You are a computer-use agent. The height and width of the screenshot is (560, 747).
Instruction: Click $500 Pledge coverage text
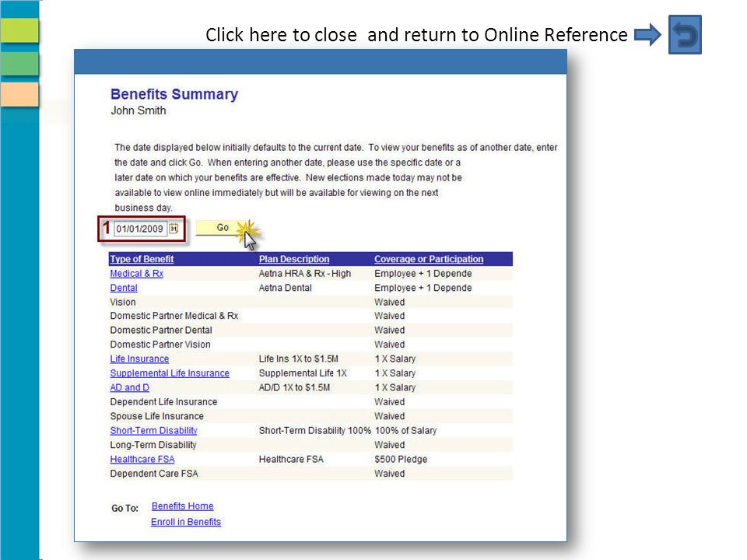pyautogui.click(x=401, y=459)
